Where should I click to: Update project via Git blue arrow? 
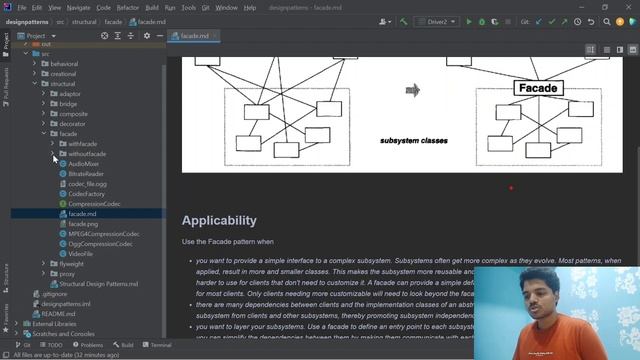539,22
